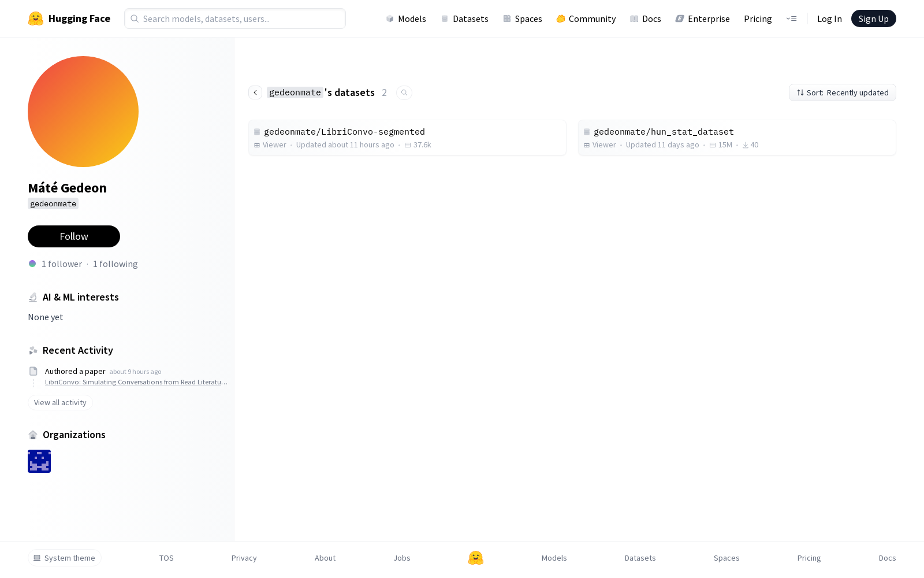
Task: Open gedeonmate/LibriConvo-segmented dataset
Action: coord(407,138)
